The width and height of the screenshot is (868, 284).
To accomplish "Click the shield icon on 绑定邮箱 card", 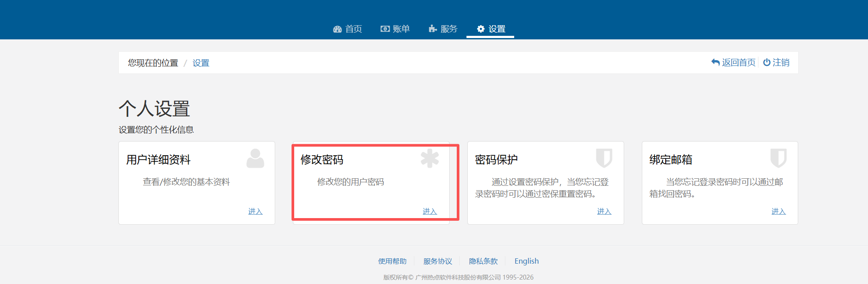I will (x=778, y=158).
